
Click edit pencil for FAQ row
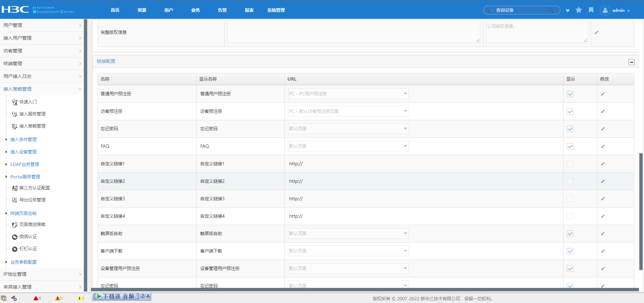(603, 146)
